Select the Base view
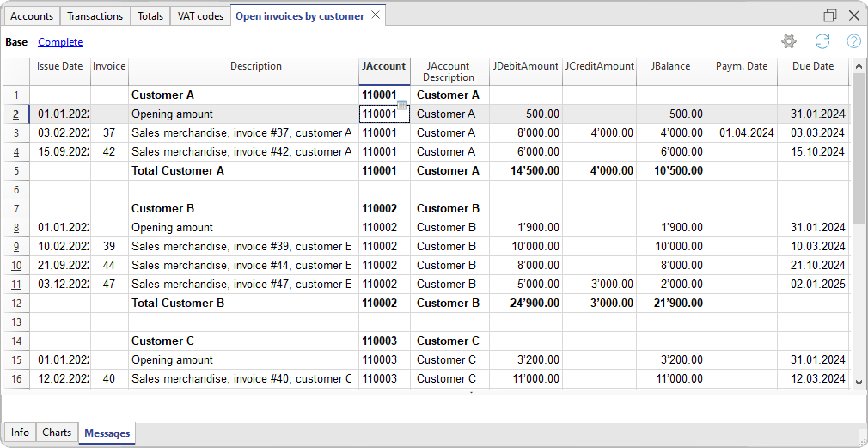Image resolution: width=868 pixels, height=448 pixels. pos(16,42)
